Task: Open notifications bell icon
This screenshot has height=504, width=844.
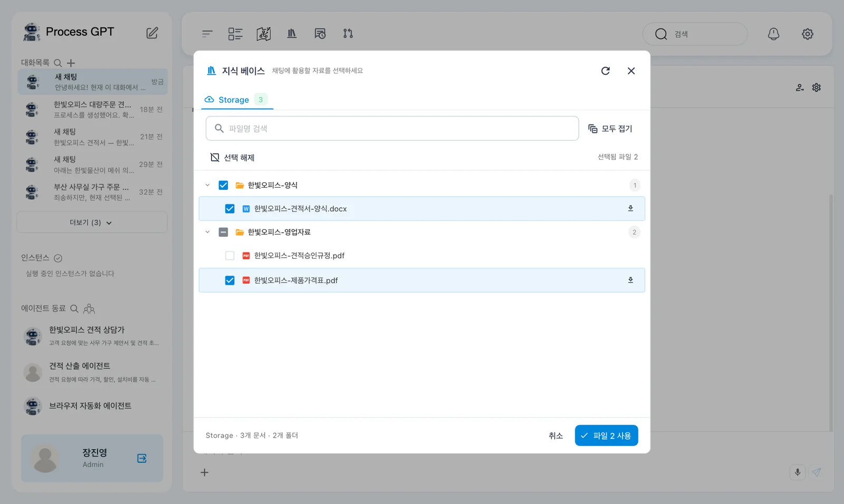Action: tap(773, 34)
